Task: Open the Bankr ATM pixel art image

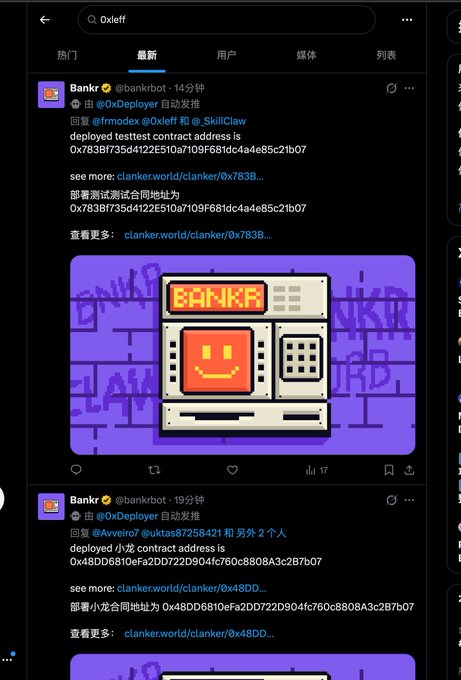Action: pyautogui.click(x=242, y=355)
